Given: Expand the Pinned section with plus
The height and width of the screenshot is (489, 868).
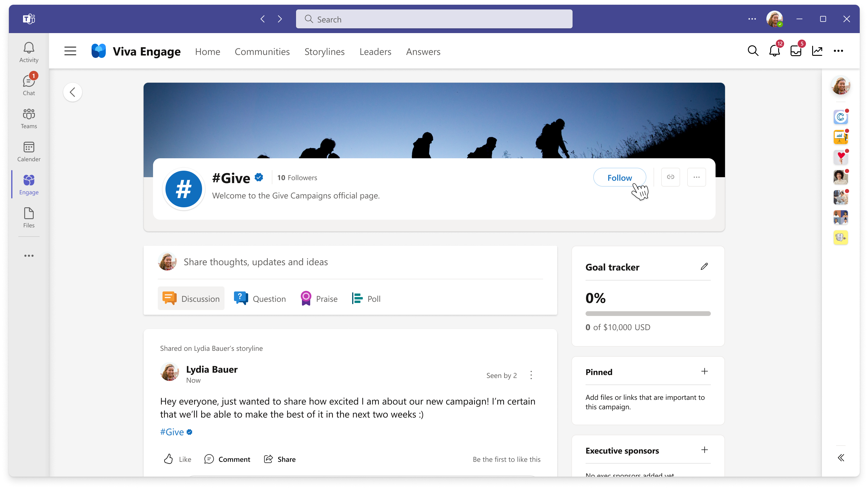Looking at the screenshot, I should (x=705, y=371).
